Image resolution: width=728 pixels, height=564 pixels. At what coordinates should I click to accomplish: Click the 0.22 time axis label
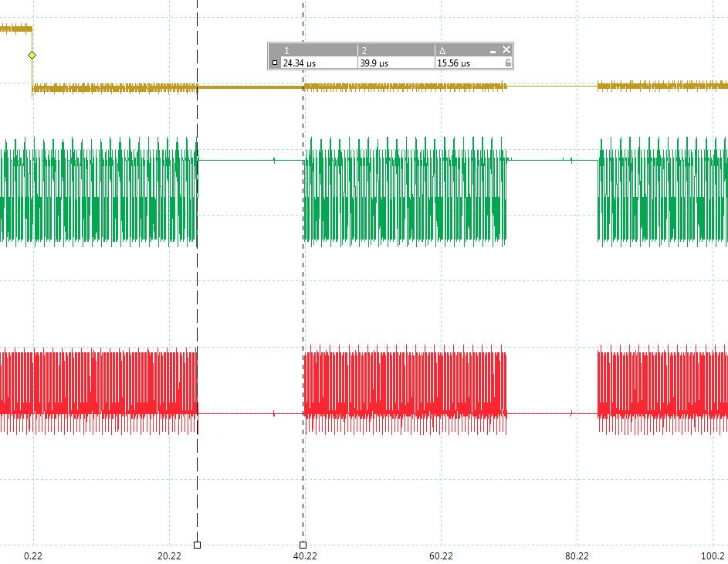pyautogui.click(x=33, y=556)
